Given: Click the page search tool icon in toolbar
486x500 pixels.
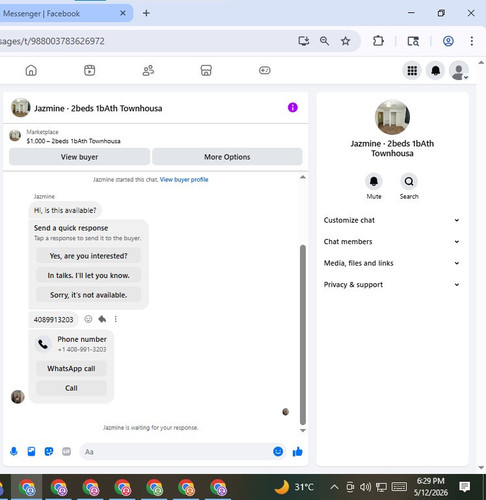Looking at the screenshot, I should coord(413,41).
